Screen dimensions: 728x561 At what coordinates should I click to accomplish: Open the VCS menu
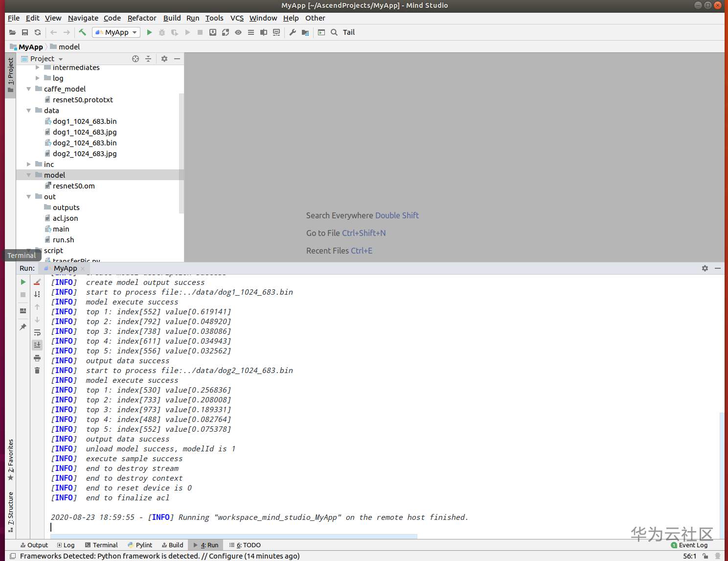point(237,18)
